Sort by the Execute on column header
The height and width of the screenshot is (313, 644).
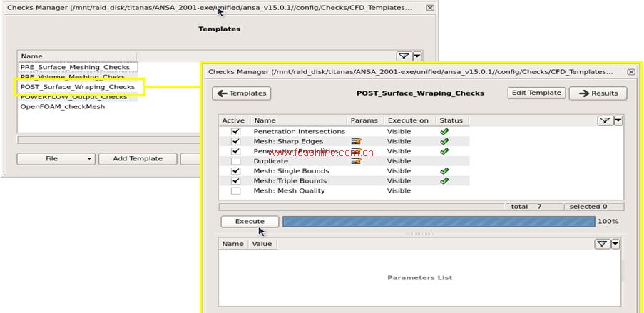(408, 120)
